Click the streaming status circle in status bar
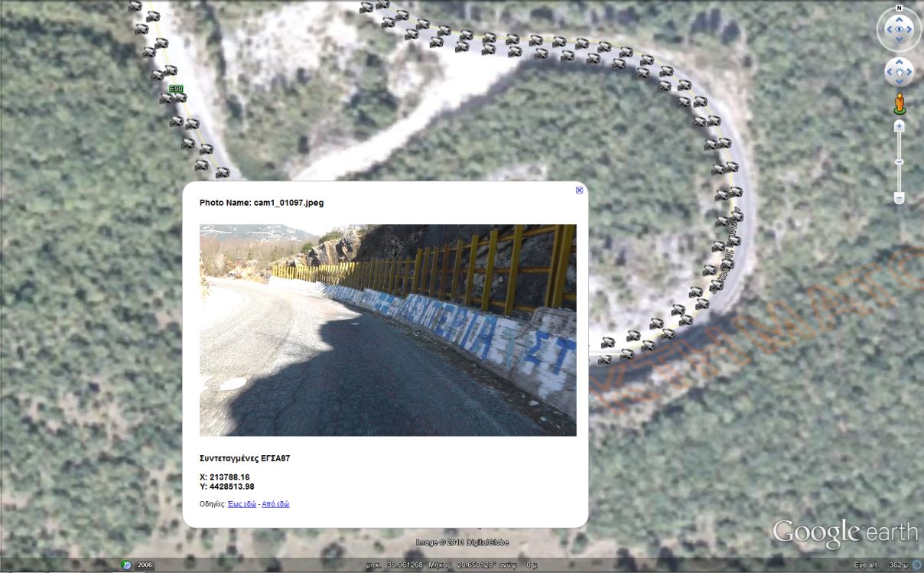Viewport: 924px width, 573px height. point(917,565)
